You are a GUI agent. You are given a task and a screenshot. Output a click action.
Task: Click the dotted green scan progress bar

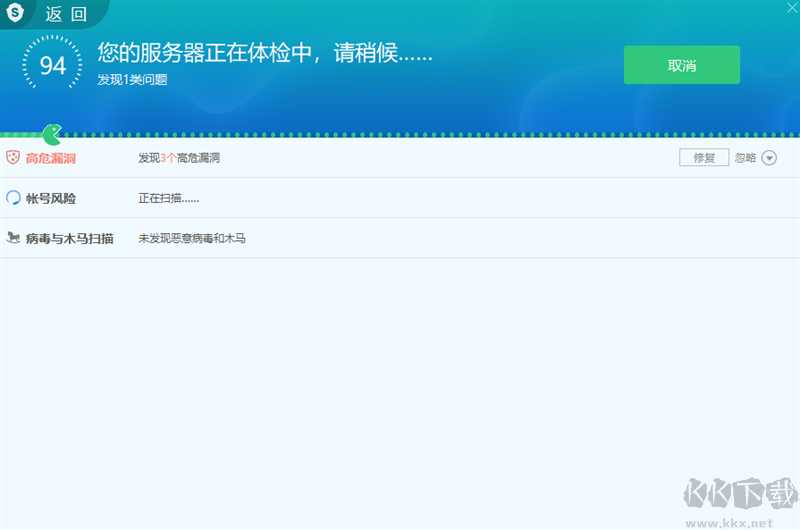[400, 135]
